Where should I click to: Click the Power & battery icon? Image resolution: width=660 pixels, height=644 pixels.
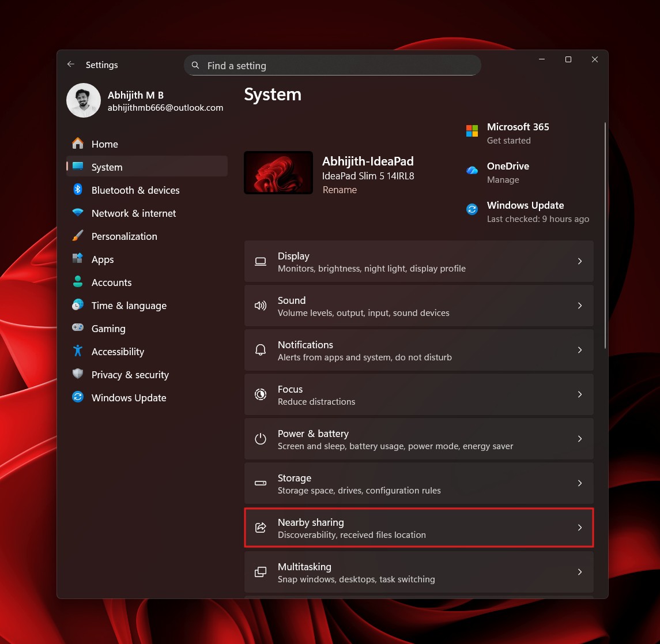click(x=260, y=439)
